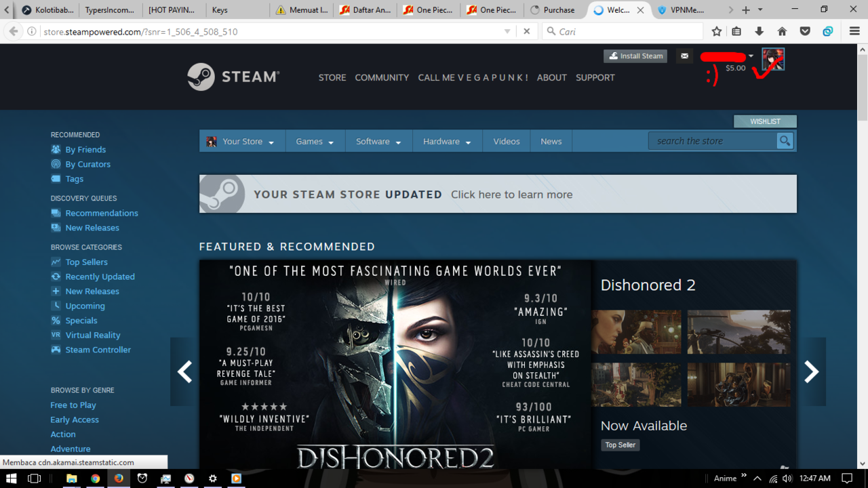
Task: Open the list-all-tabs dropdown arrow
Action: (760, 9)
